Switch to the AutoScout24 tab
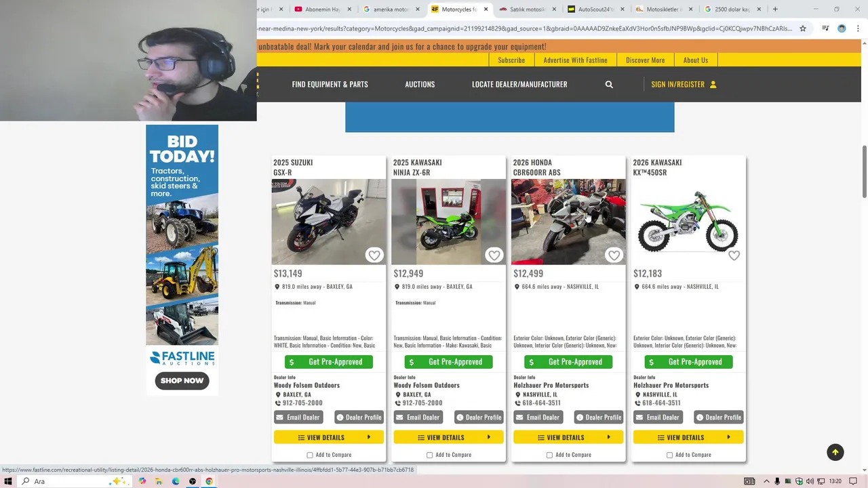868x488 pixels. point(595,9)
